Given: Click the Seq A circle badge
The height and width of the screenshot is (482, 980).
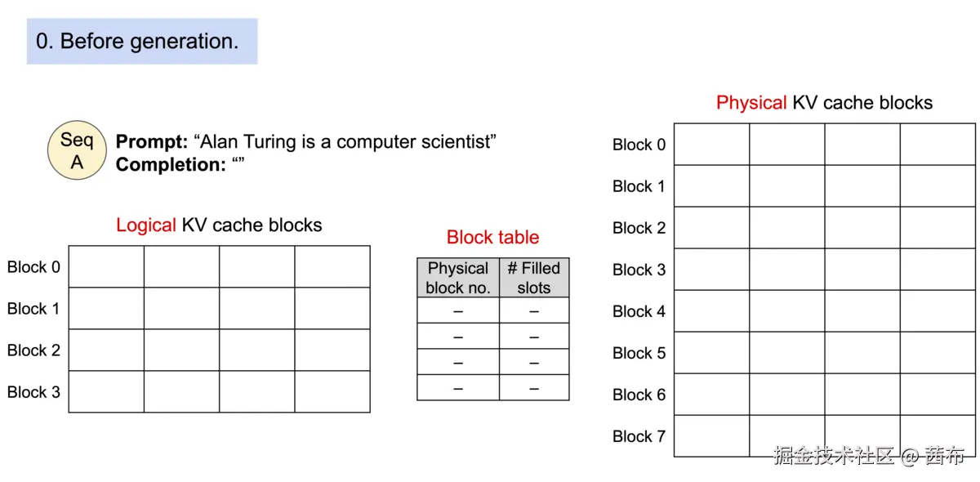Looking at the screenshot, I should coord(77,150).
